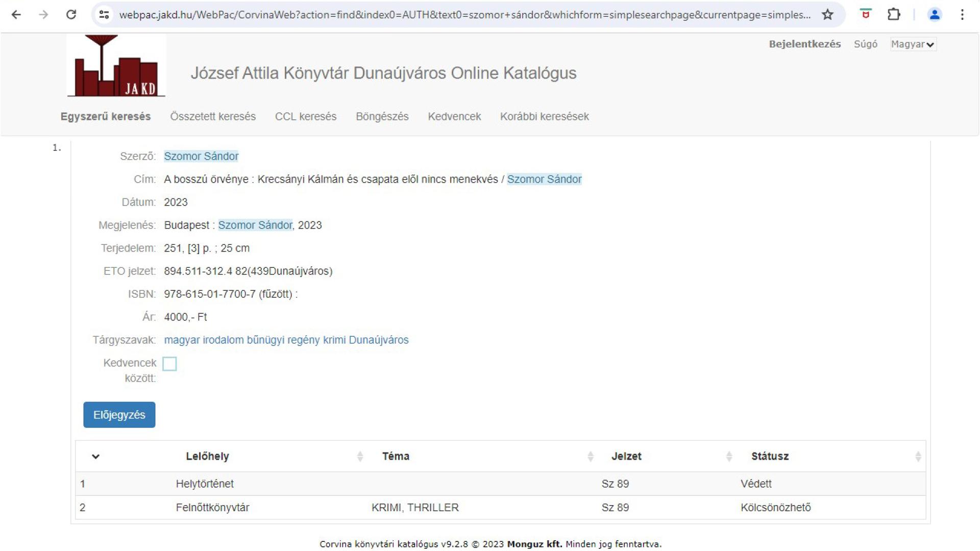980x551 pixels.
Task: Open Böngészés menu item
Action: tap(382, 116)
